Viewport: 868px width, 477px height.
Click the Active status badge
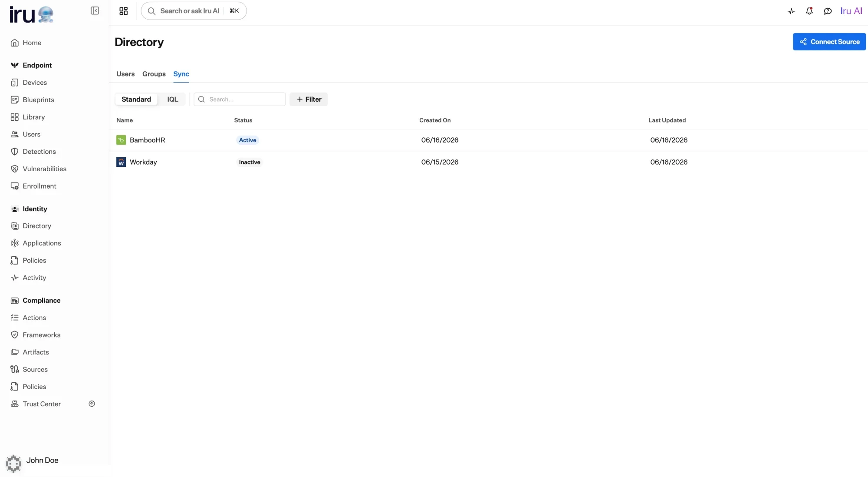[247, 140]
